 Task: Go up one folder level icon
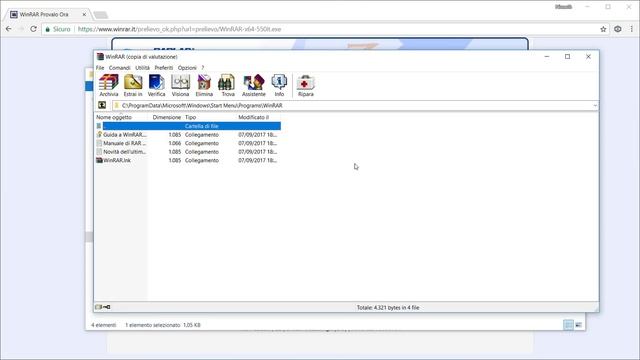(x=102, y=105)
